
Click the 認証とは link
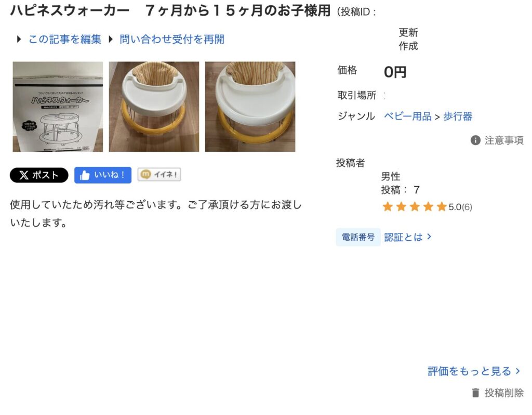407,237
